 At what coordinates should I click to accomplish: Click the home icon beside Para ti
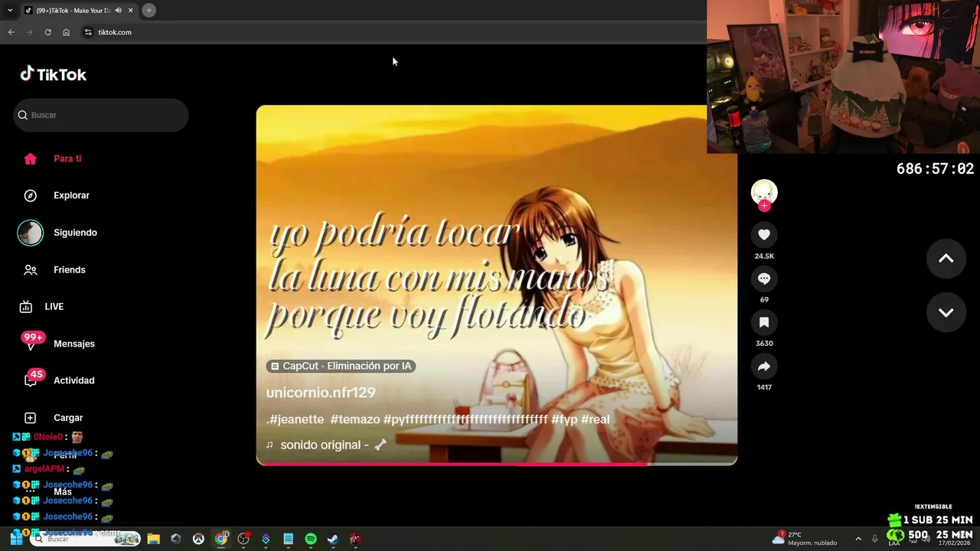click(30, 158)
